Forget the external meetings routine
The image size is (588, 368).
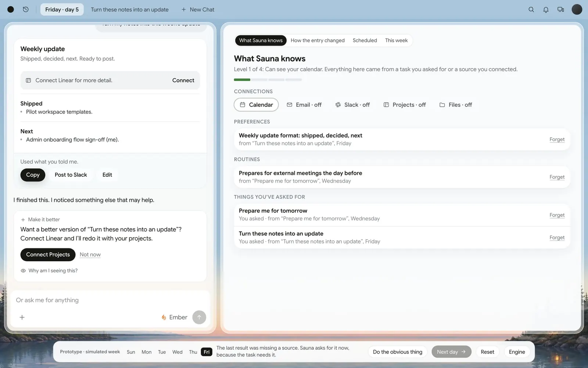tap(557, 177)
